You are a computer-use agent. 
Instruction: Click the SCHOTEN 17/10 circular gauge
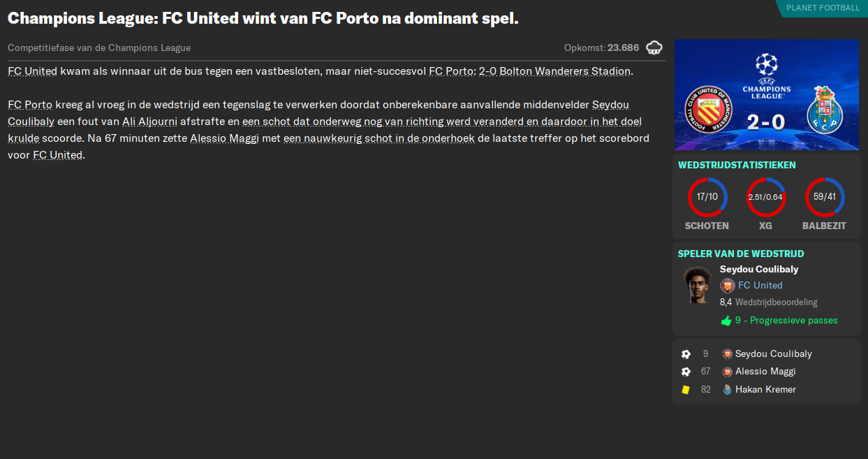coord(707,196)
